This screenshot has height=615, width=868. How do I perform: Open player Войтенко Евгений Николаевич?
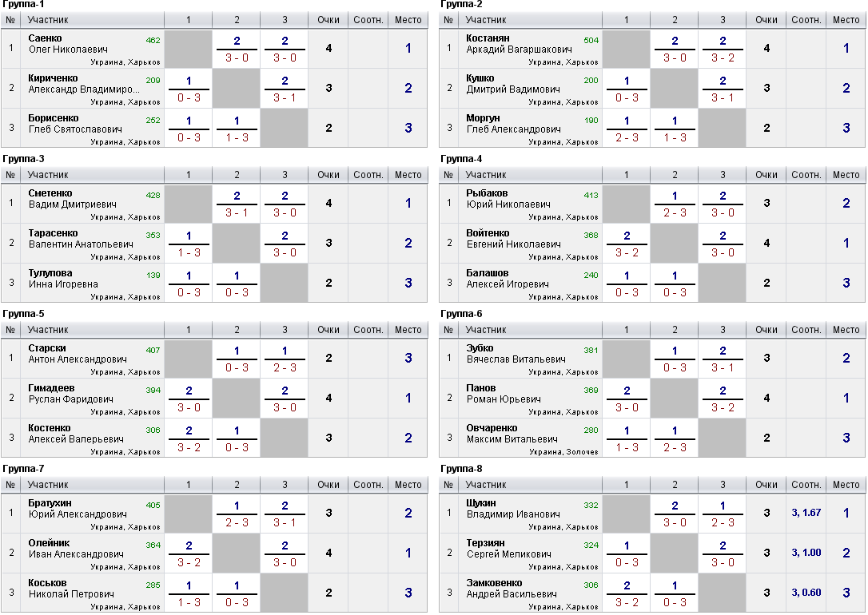coord(514,238)
